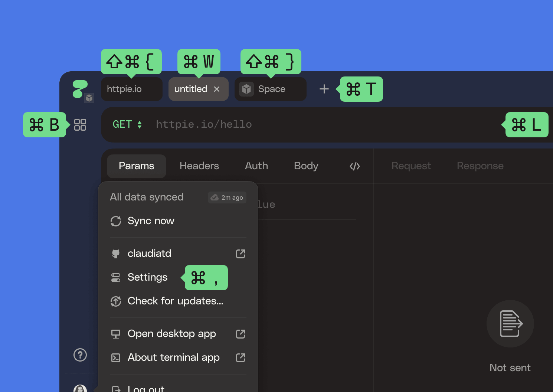Open About terminal app external link icon
This screenshot has width=553, height=392.
tap(240, 358)
